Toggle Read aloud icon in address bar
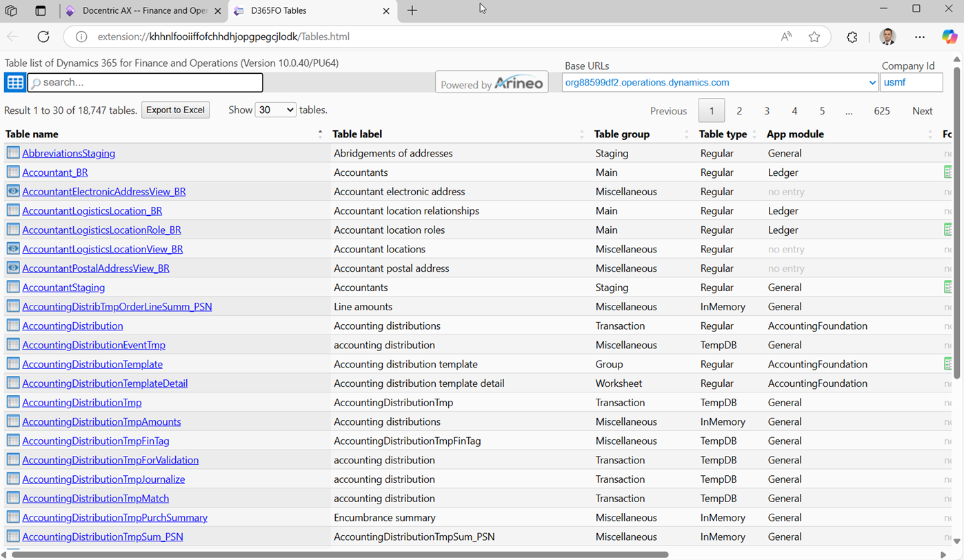 [x=786, y=37]
